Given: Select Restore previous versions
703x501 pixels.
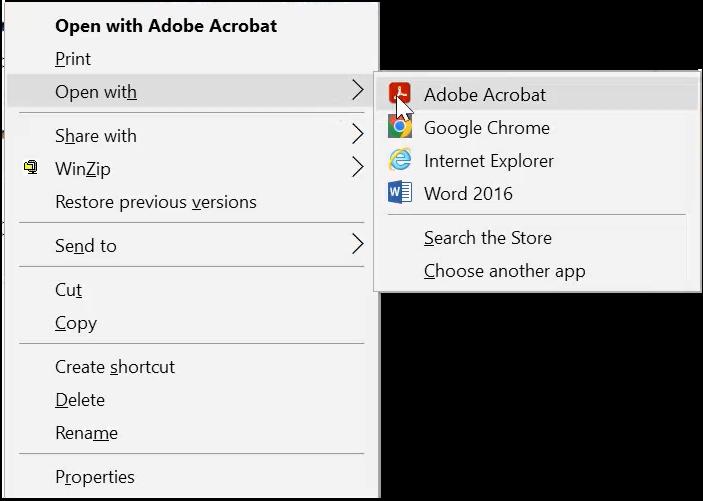Looking at the screenshot, I should (x=156, y=202).
